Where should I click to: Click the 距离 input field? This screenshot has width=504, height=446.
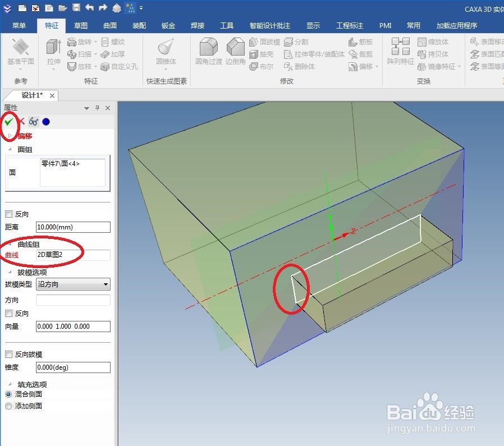coord(73,227)
